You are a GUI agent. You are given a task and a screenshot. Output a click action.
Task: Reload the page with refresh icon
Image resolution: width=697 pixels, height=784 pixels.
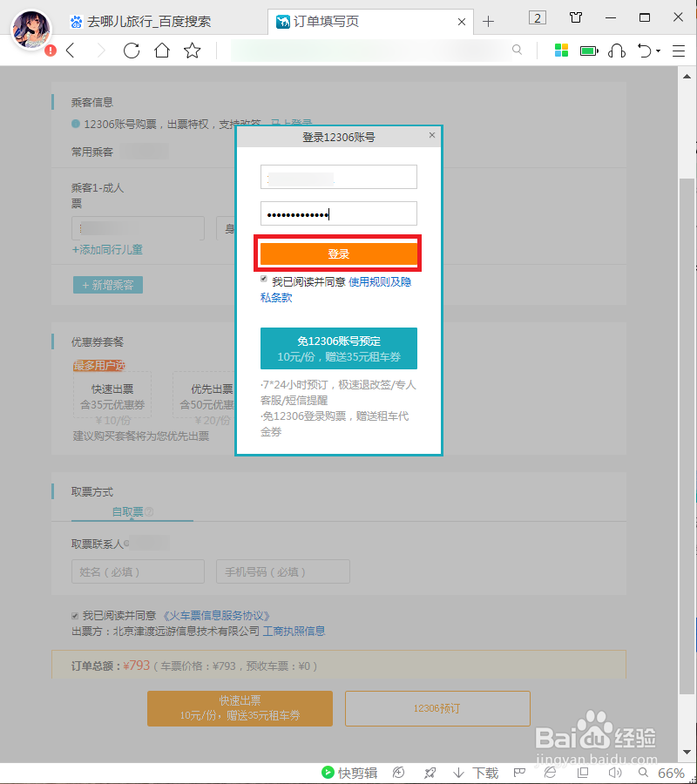(x=132, y=50)
